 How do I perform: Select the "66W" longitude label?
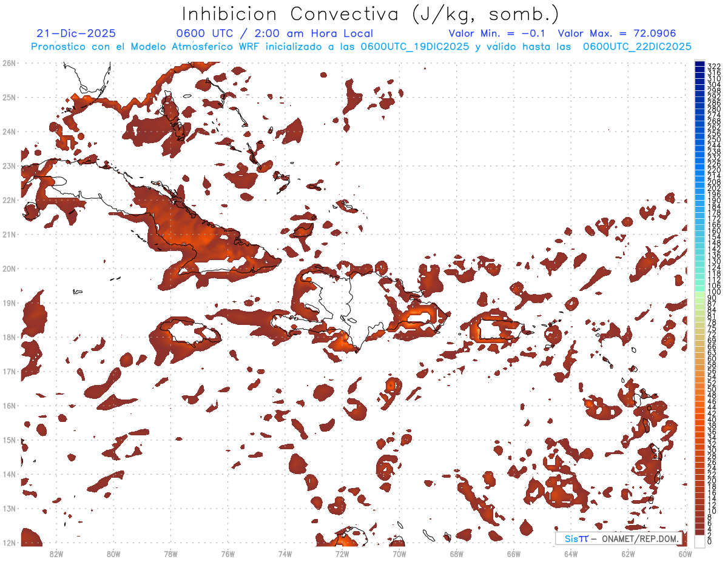(x=514, y=554)
